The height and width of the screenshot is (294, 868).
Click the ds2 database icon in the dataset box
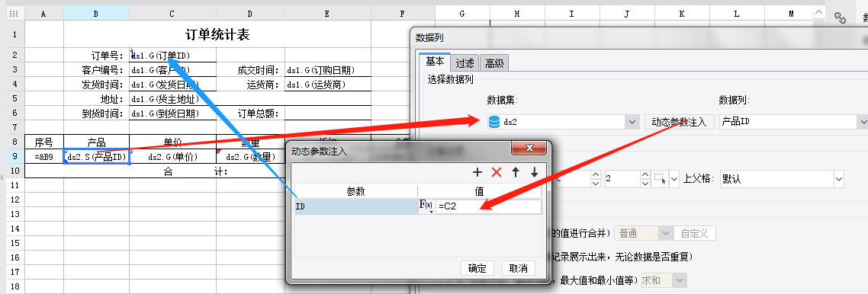[x=494, y=122]
